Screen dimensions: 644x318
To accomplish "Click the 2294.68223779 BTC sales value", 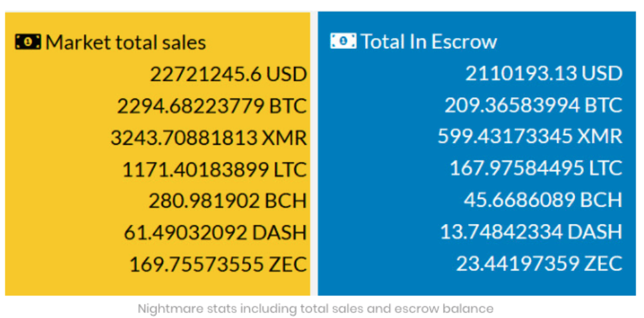I will point(212,106).
